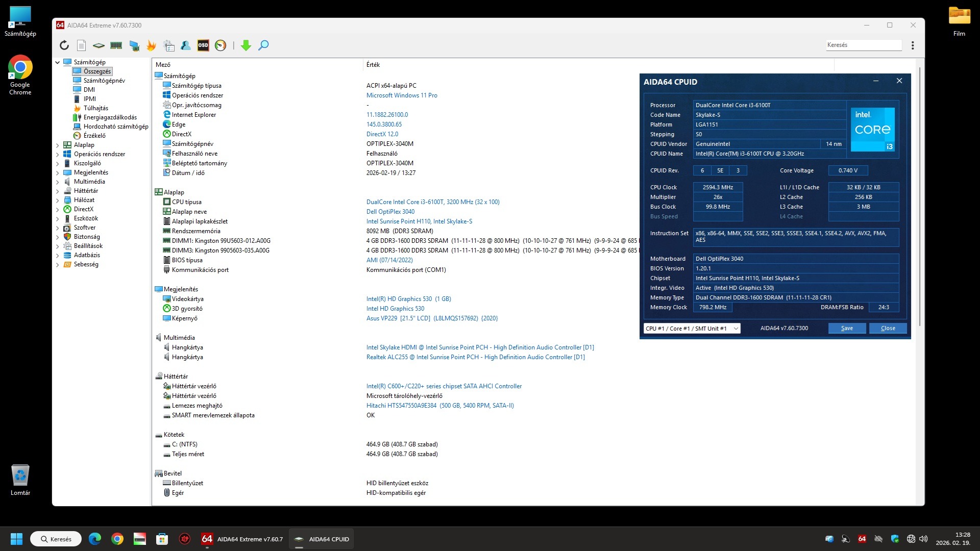The height and width of the screenshot is (551, 980).
Task: Open the three-dot menu in AIDA64
Action: 913,45
